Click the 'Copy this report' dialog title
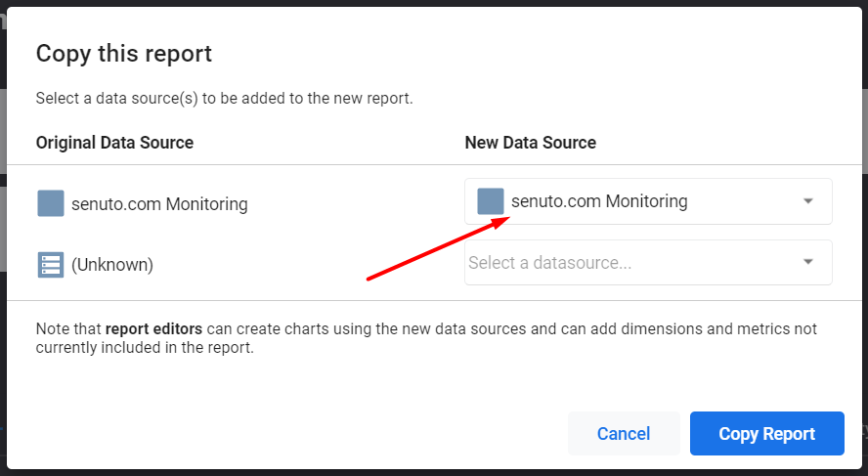The height and width of the screenshot is (476, 868). pos(124,54)
